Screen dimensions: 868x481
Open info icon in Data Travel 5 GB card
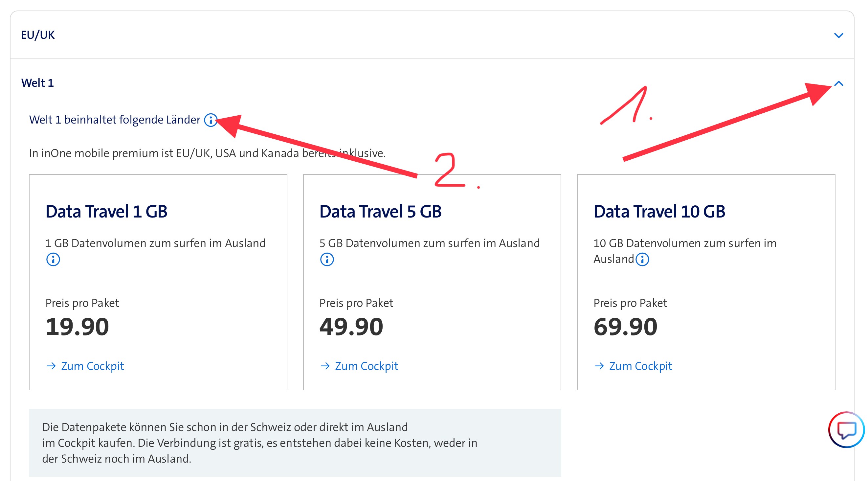point(327,260)
